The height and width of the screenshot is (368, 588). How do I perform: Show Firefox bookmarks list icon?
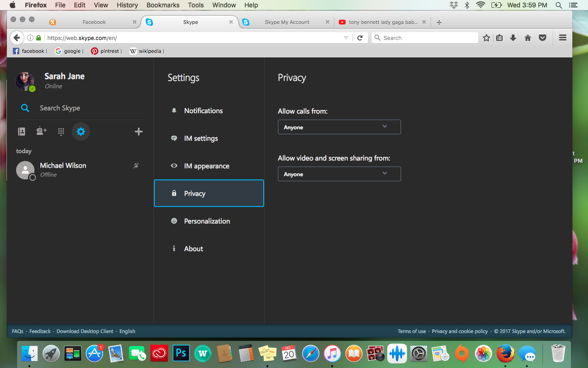(x=500, y=38)
